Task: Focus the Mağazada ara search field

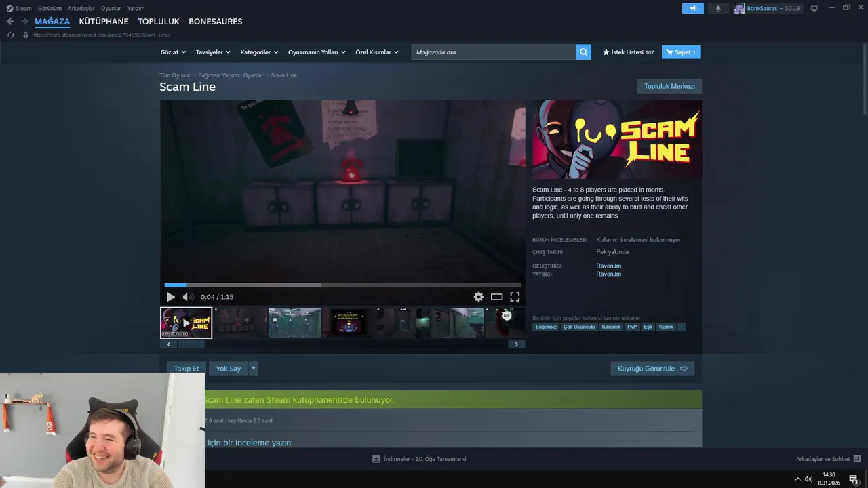Action: (494, 52)
